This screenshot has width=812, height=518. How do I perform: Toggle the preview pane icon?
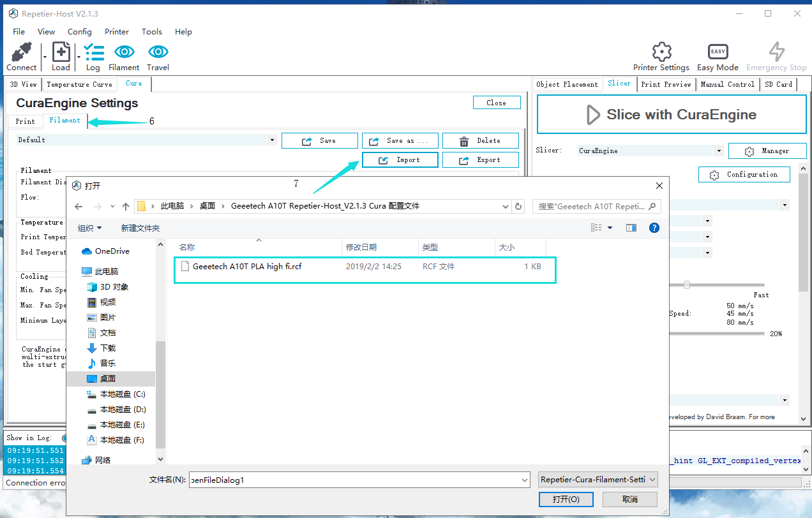pos(631,228)
